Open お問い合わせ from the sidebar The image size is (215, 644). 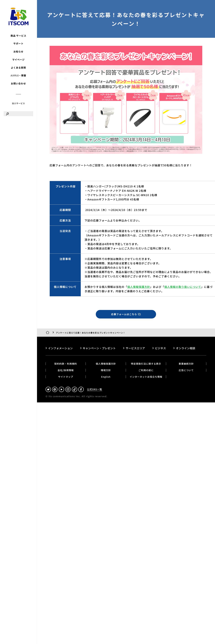pos(18,83)
